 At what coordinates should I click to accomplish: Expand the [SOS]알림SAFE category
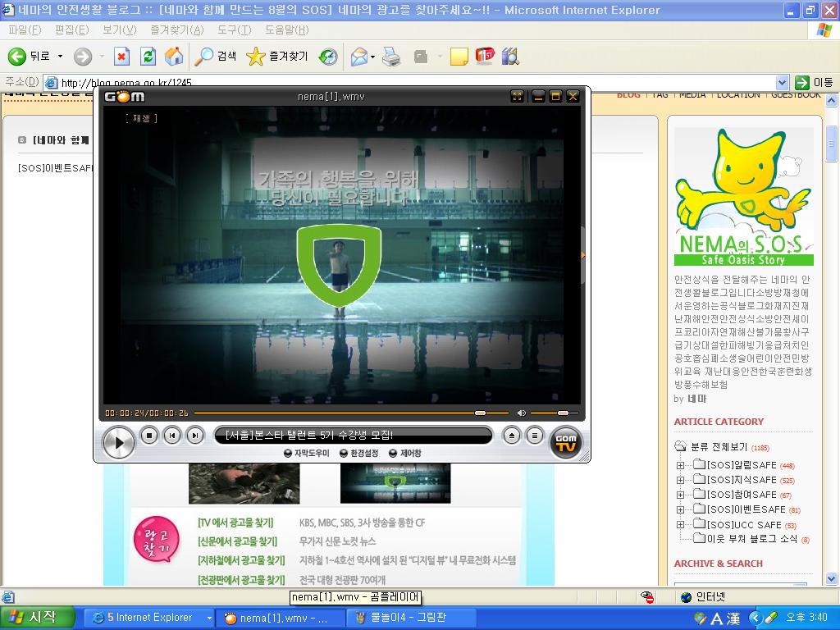(x=680, y=465)
